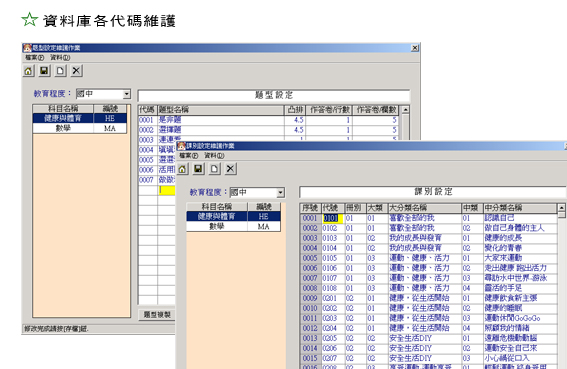
Task: Open 資料 menu in 題型設定 window
Action: (x=60, y=58)
